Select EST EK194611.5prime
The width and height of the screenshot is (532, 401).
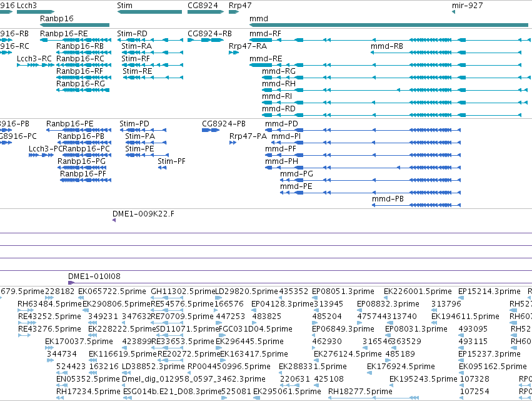[x=465, y=317]
